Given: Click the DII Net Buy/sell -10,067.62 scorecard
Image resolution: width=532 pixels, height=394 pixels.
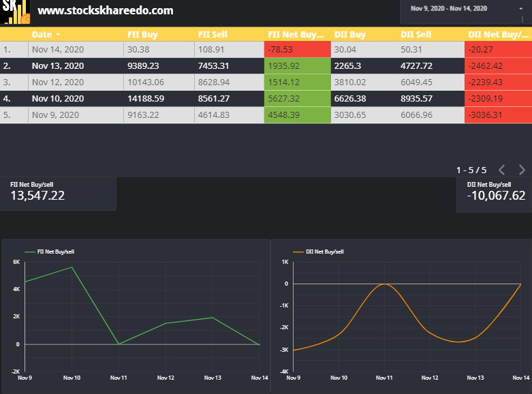Looking at the screenshot, I should tap(494, 195).
